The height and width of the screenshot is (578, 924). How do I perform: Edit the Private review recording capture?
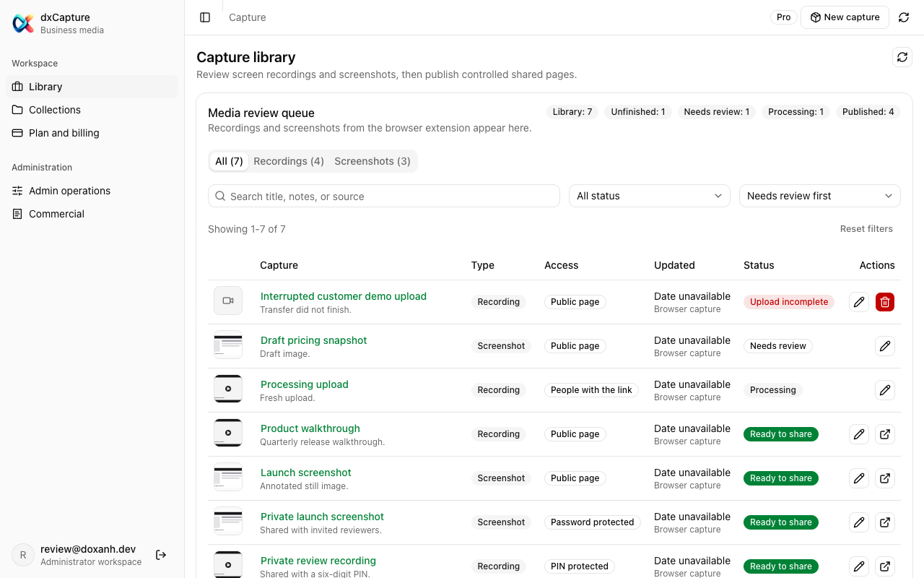coord(859,566)
